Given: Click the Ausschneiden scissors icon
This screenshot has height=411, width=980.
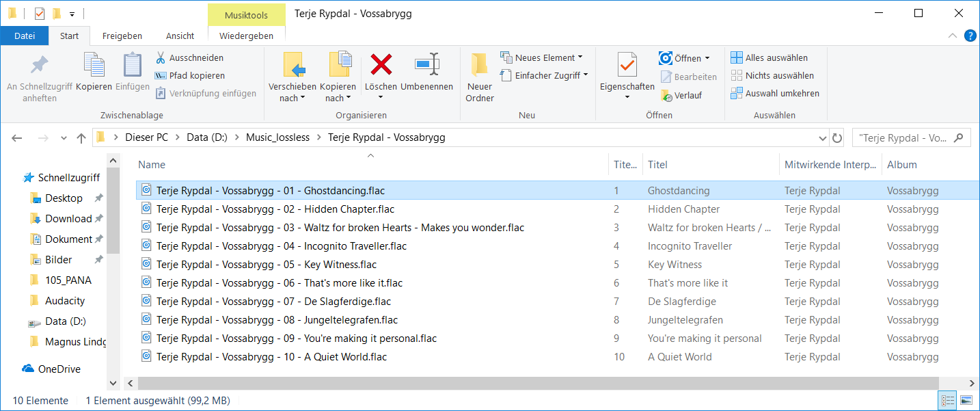Looking at the screenshot, I should pyautogui.click(x=161, y=57).
